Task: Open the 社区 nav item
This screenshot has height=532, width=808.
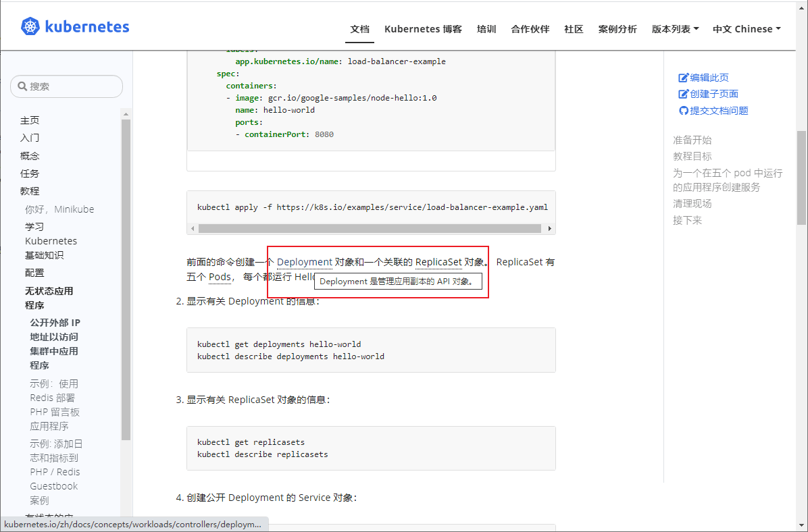Action: [574, 29]
